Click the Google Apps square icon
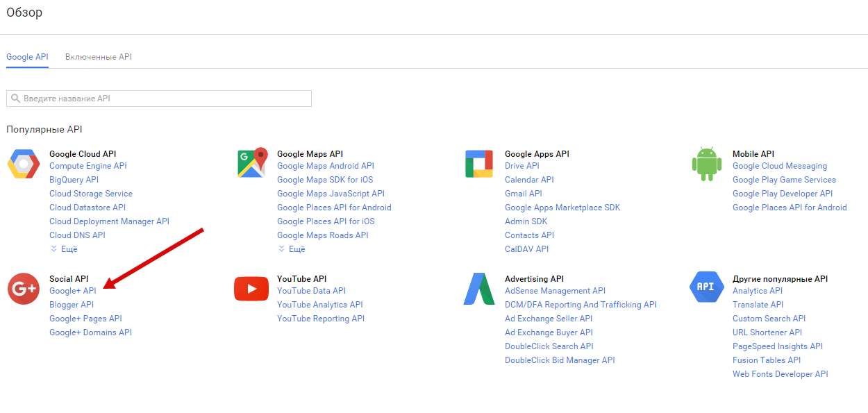868x413 pixels. tap(479, 164)
